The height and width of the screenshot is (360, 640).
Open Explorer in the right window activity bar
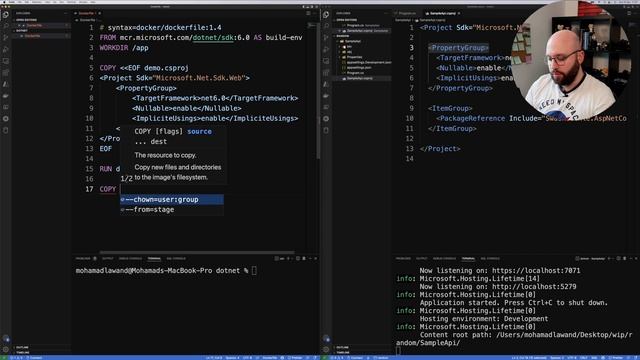click(326, 15)
